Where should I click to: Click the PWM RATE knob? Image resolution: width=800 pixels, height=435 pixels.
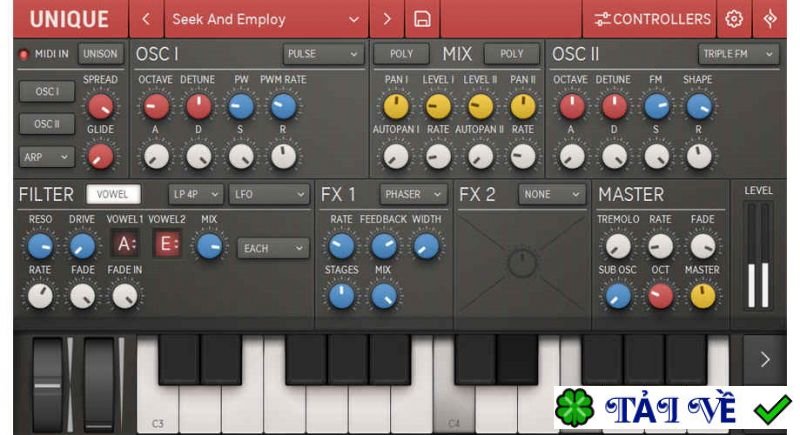pyautogui.click(x=283, y=106)
